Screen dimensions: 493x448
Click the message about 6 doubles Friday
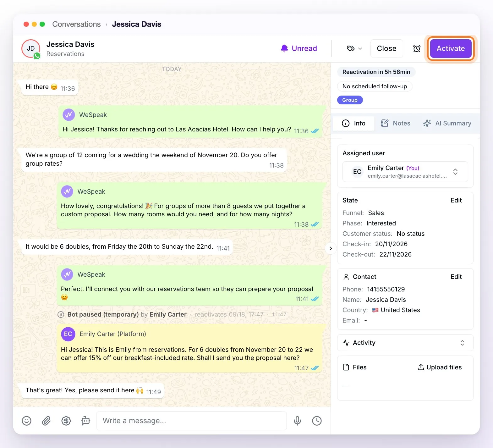click(127, 247)
